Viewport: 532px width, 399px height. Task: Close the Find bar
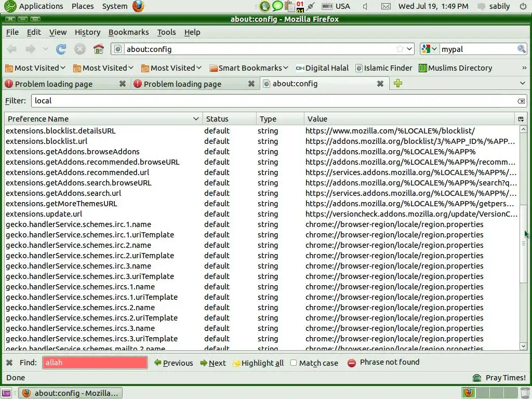pyautogui.click(x=9, y=363)
